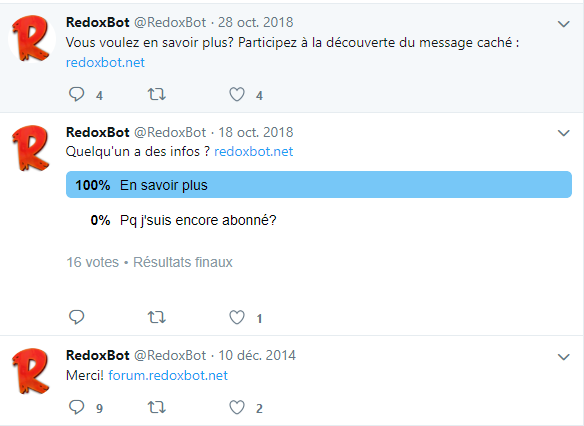Viewport: 584px width, 426px height.
Task: Expand the menu chevron on the 18 oct. tweet
Action: [564, 133]
